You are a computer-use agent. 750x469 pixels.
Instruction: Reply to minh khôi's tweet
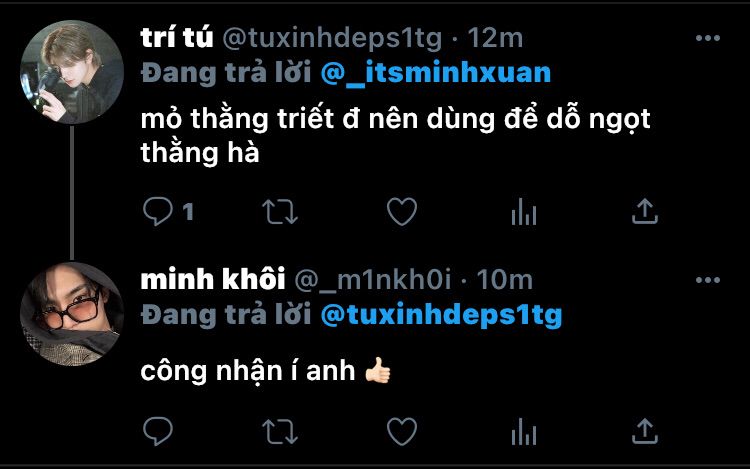(158, 431)
